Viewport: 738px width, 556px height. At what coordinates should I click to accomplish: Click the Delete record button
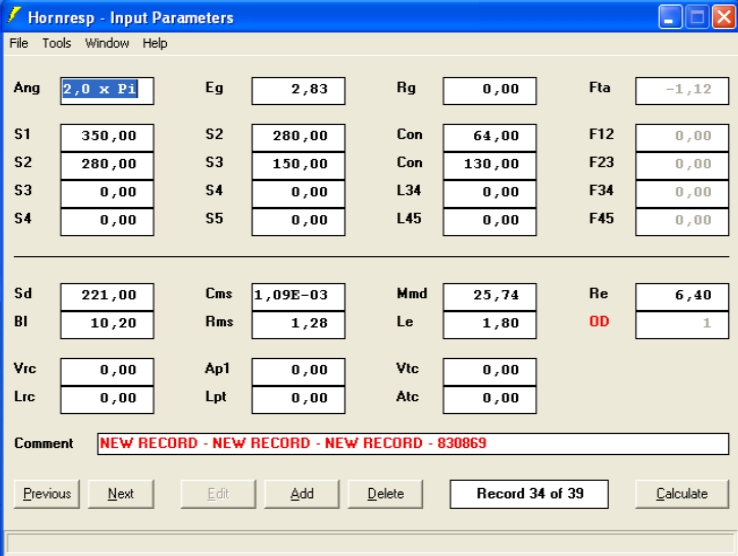(x=385, y=494)
